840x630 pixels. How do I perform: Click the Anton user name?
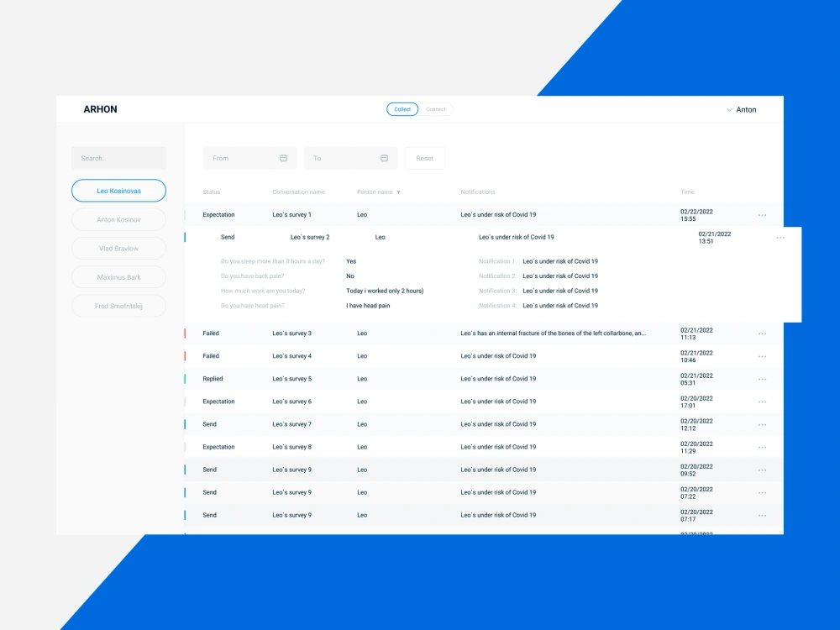coord(746,110)
